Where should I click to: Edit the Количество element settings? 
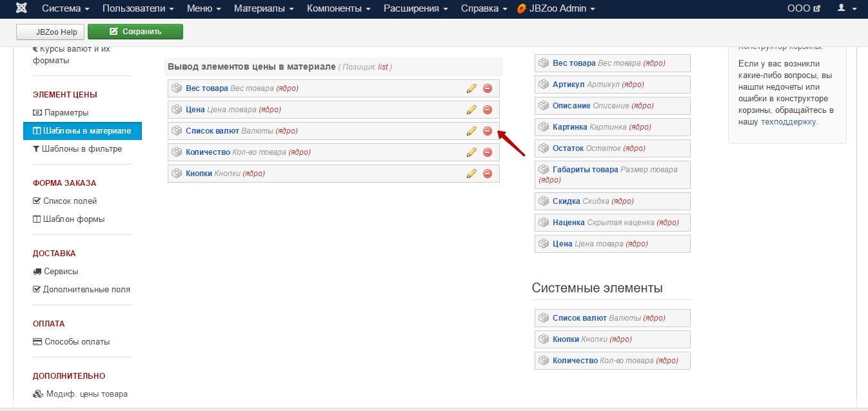click(471, 152)
